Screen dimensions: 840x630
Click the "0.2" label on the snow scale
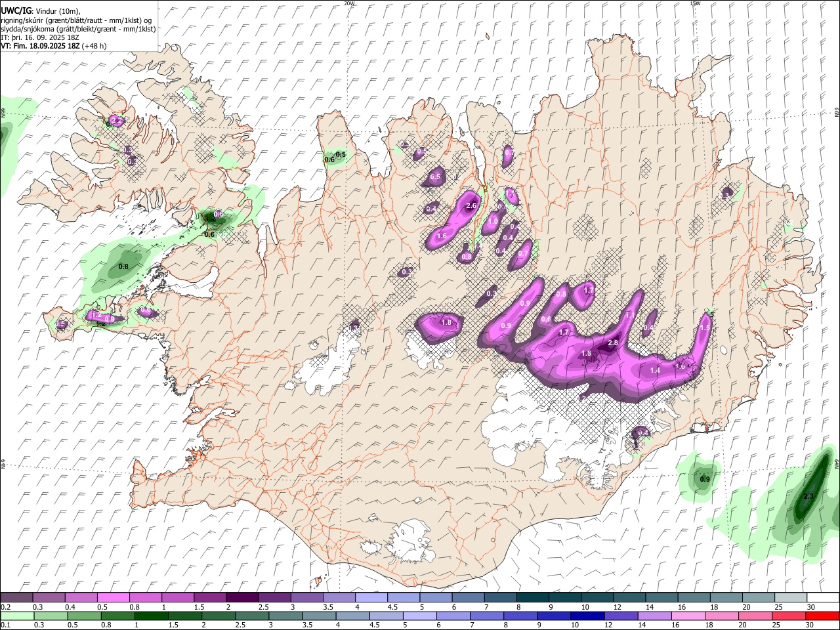point(5,607)
